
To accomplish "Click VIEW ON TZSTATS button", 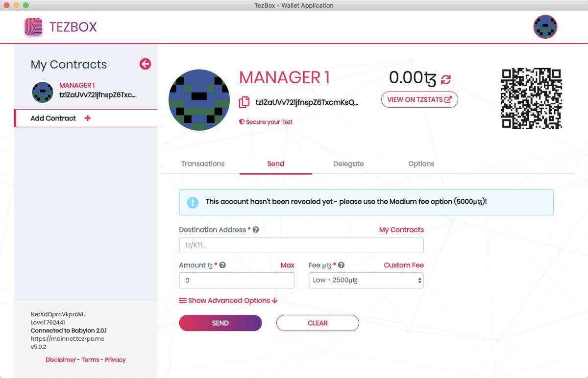I will (x=419, y=99).
